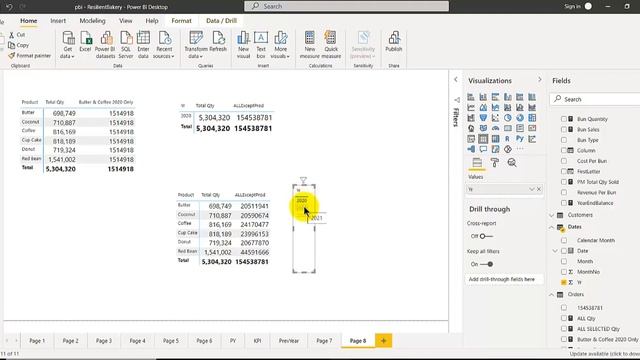Open Yr value field dropdown arrow
This screenshot has width=640, height=360.
[531, 189]
